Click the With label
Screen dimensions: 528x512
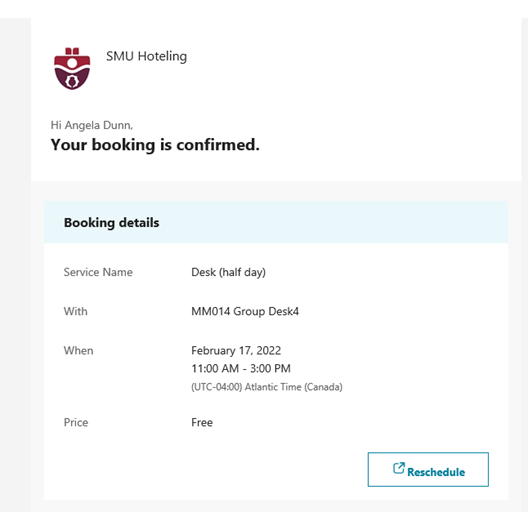point(75,311)
